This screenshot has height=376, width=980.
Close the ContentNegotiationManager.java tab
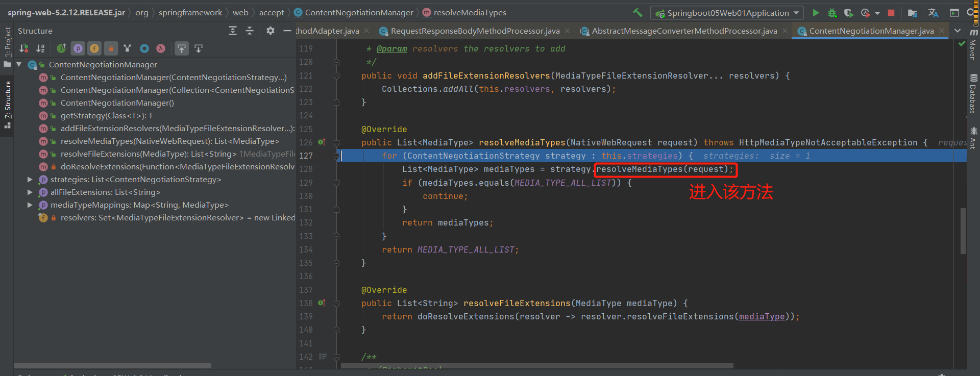pyautogui.click(x=942, y=31)
